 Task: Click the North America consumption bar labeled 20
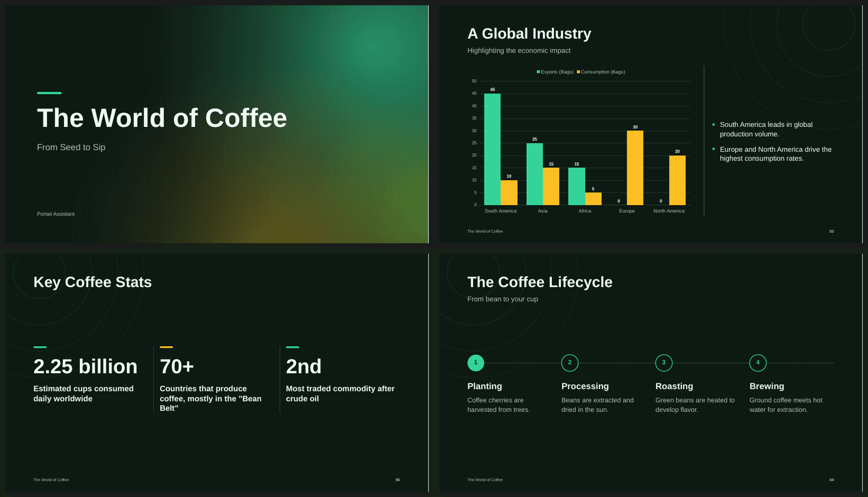pos(677,180)
